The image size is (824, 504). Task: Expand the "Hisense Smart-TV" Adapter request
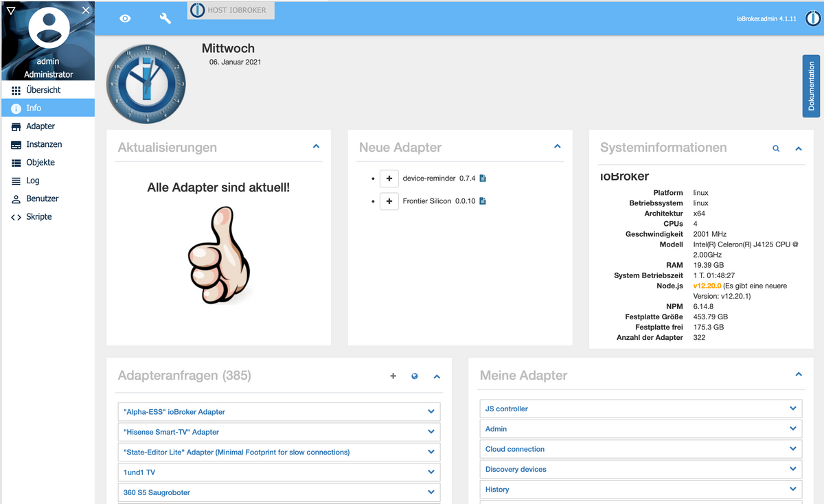279,432
